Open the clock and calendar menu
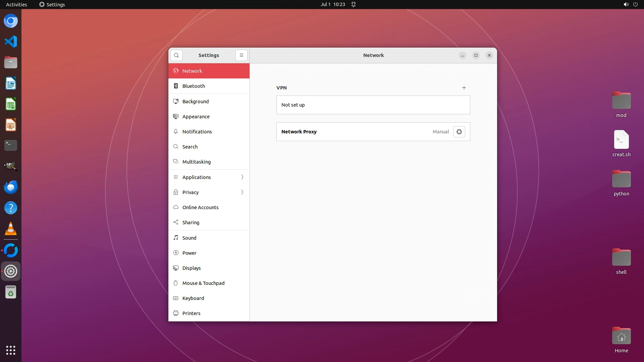 [332, 4]
